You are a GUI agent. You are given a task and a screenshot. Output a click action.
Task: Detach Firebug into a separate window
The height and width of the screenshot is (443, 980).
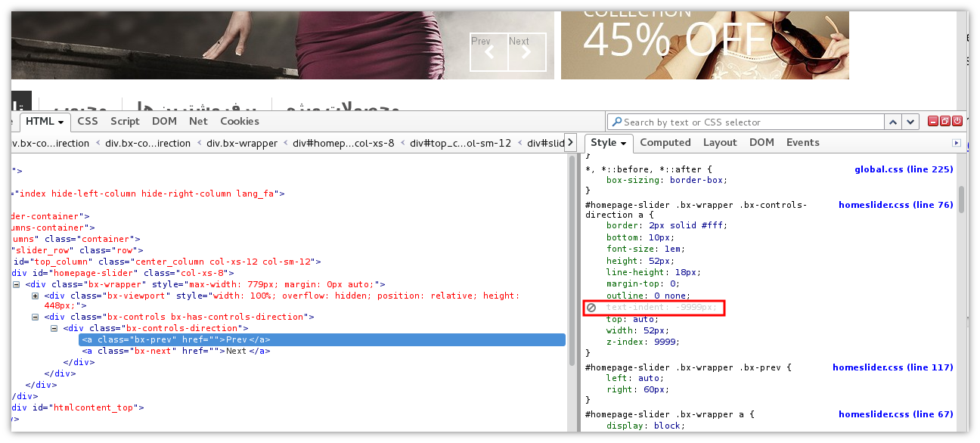coord(945,121)
